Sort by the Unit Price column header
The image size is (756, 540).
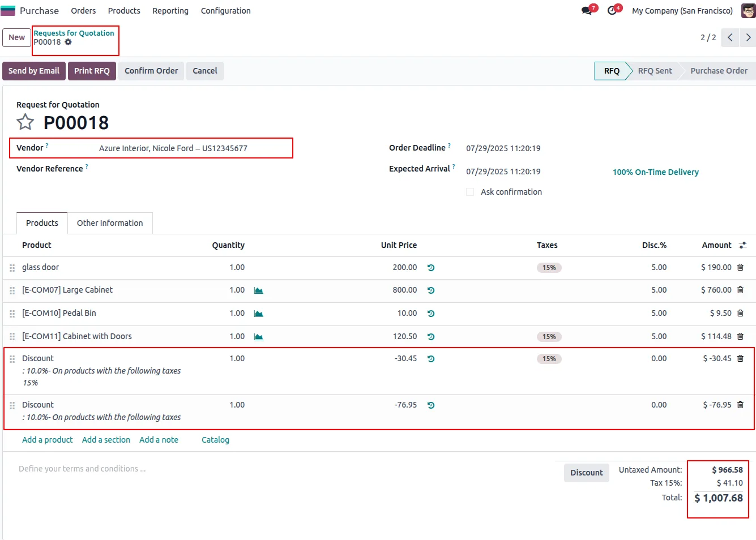click(399, 245)
